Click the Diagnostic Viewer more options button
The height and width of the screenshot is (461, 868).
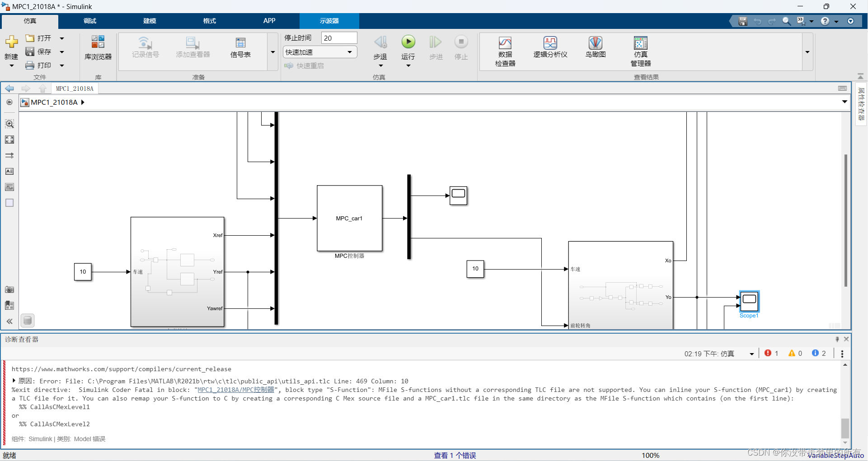[x=842, y=354]
